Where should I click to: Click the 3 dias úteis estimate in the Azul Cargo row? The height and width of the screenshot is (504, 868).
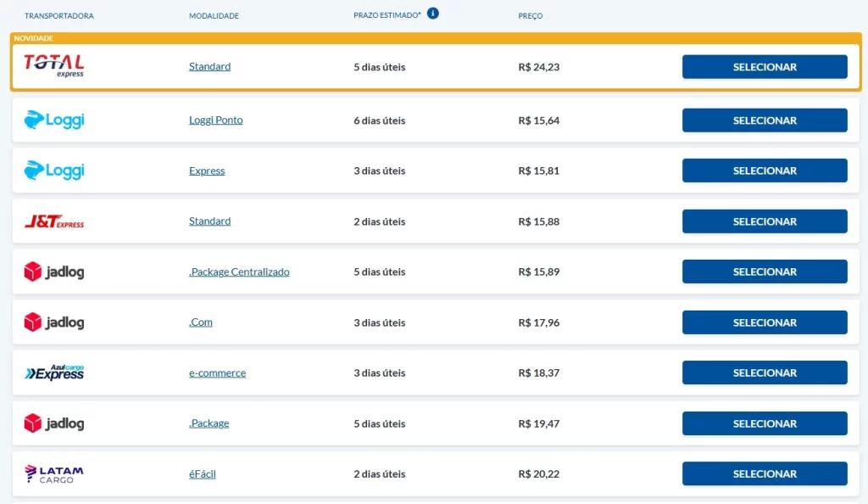click(380, 372)
